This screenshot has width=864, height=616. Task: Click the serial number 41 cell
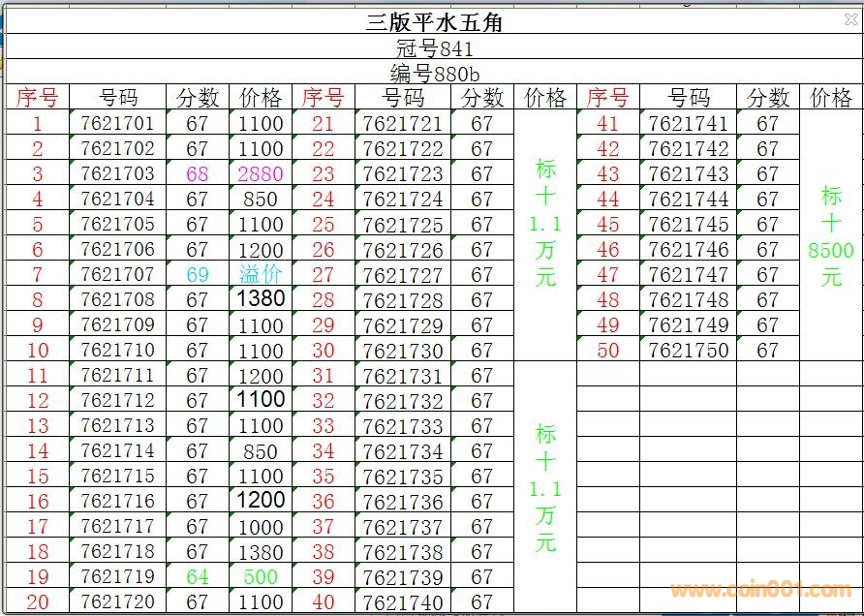pyautogui.click(x=607, y=124)
